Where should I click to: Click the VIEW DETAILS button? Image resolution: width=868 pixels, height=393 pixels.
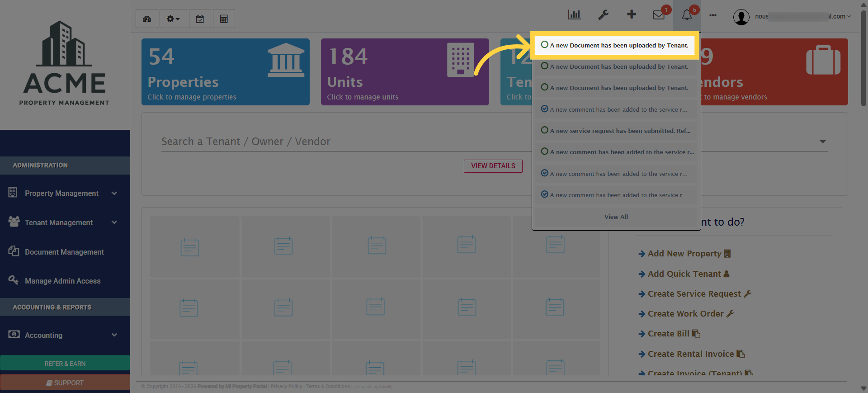click(x=493, y=166)
